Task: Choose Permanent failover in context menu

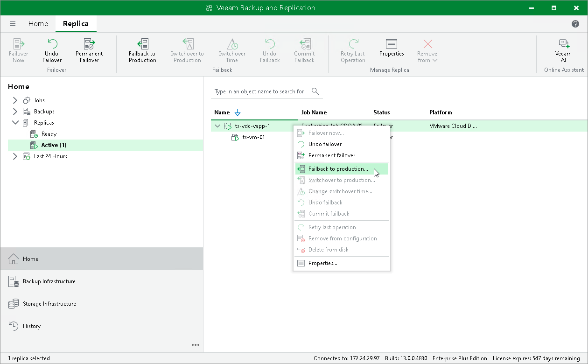Action: (x=342, y=155)
